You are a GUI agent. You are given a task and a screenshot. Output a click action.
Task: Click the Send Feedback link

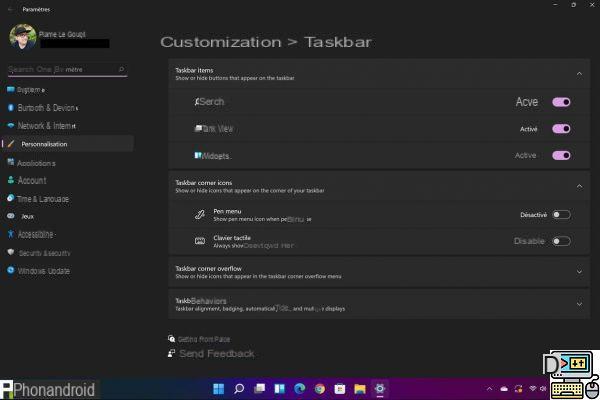click(216, 354)
